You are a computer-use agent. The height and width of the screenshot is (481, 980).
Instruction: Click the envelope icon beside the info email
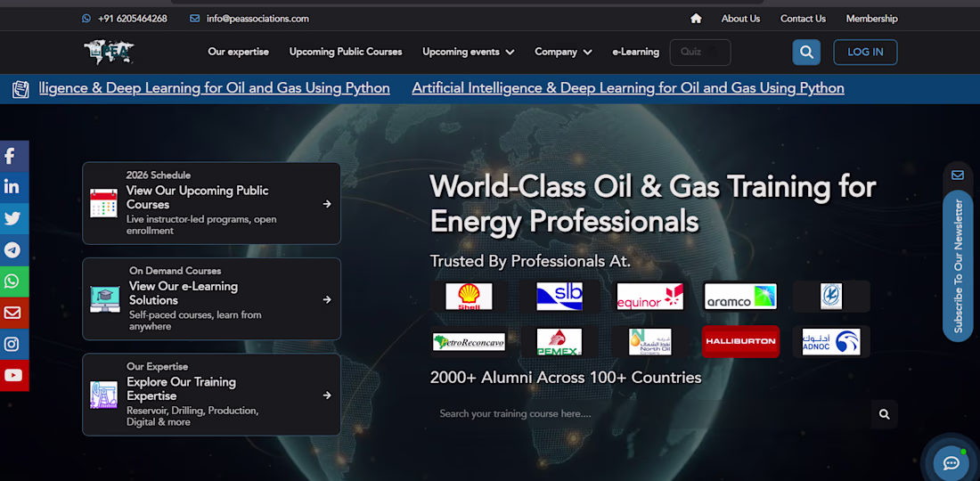pyautogui.click(x=194, y=19)
